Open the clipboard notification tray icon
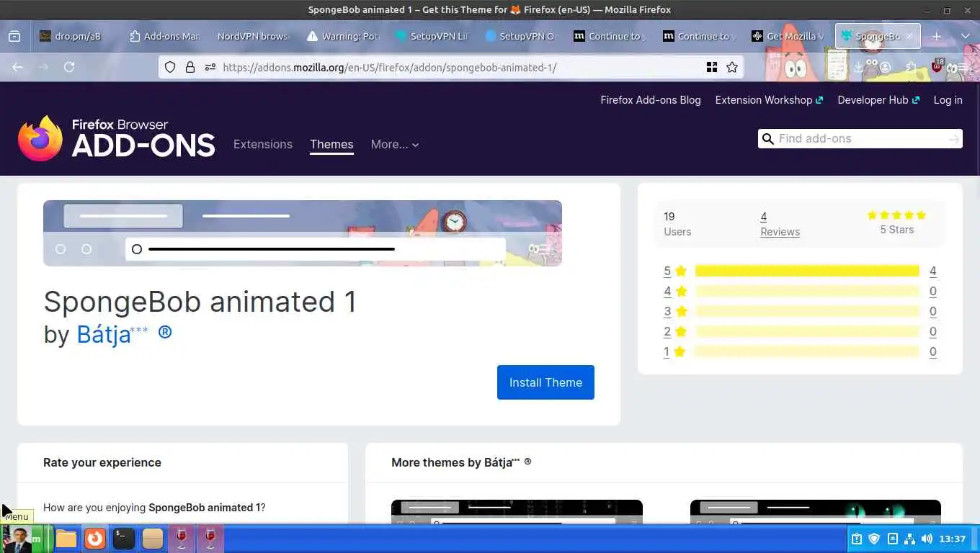 [x=857, y=539]
